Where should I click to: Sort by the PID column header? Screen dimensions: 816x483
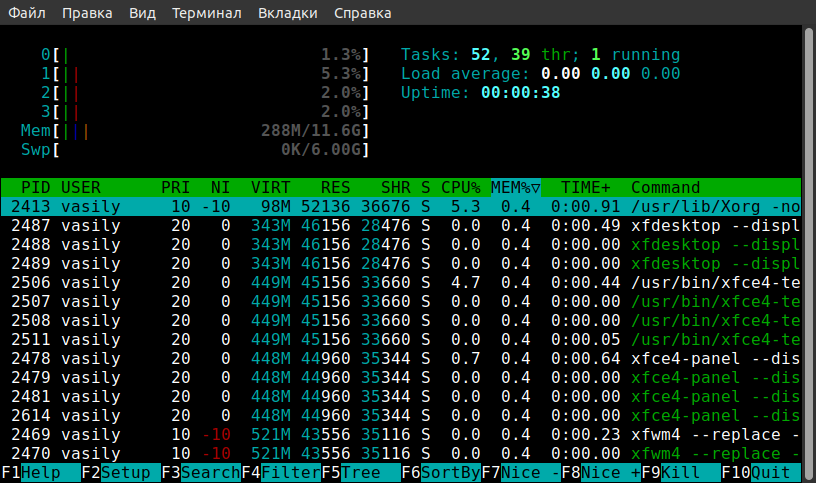pyautogui.click(x=35, y=187)
